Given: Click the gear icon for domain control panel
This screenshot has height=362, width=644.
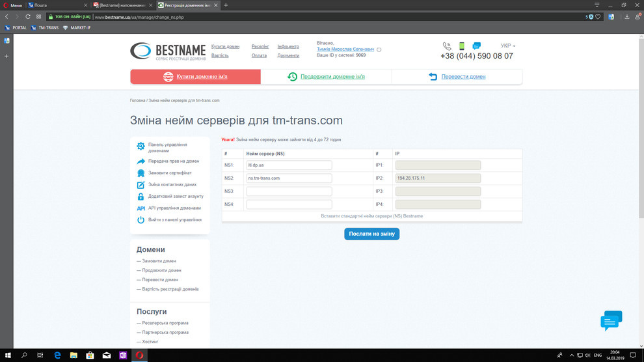Looking at the screenshot, I should coord(141,146).
